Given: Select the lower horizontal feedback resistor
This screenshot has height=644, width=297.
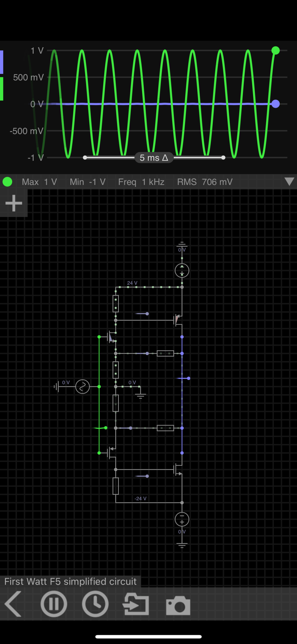Looking at the screenshot, I should tap(165, 428).
